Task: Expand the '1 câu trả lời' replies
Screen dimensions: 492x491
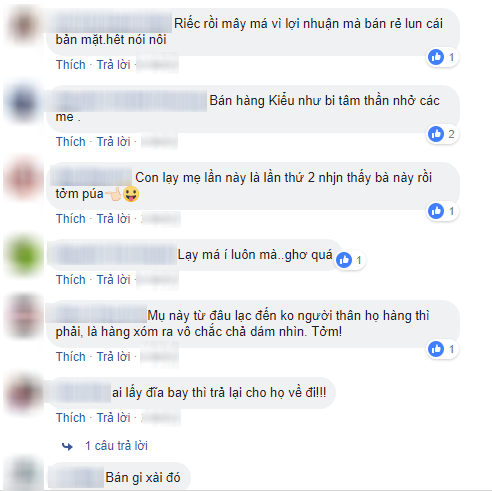Action: 116,446
